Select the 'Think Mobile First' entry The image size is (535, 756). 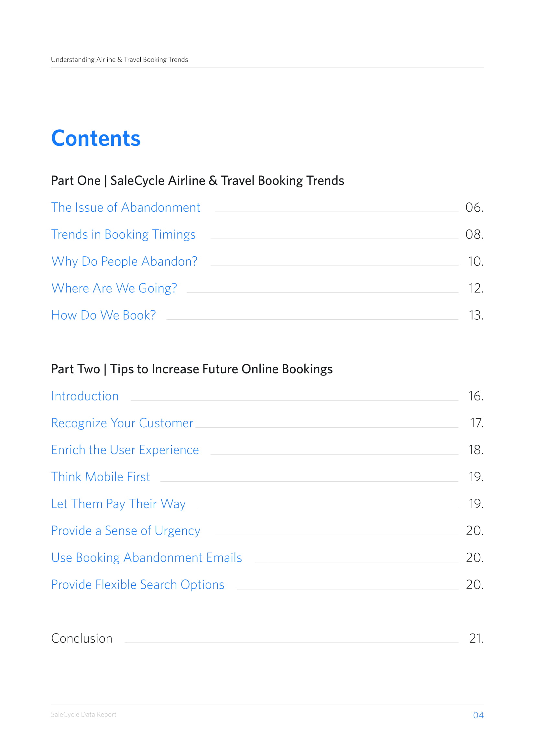tap(101, 477)
